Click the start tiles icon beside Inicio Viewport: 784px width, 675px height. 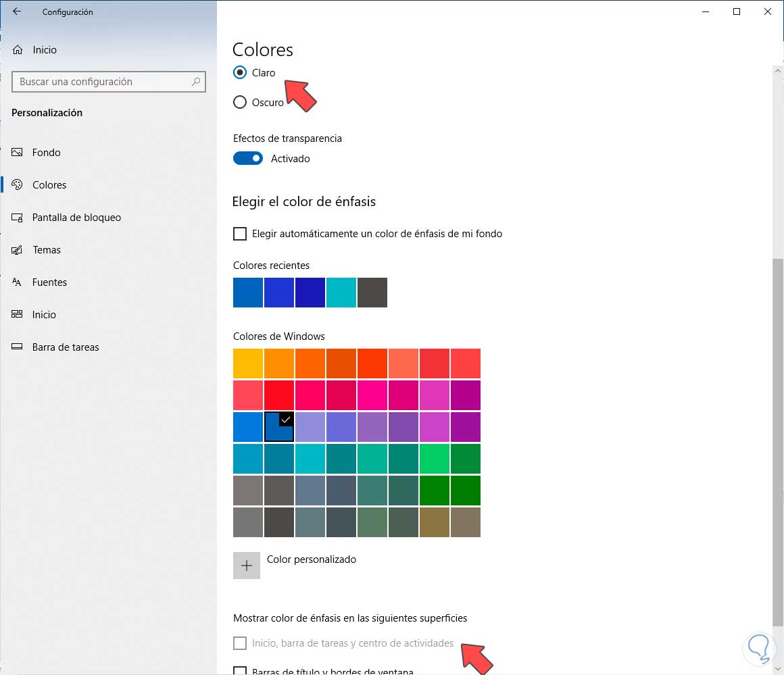[17, 314]
